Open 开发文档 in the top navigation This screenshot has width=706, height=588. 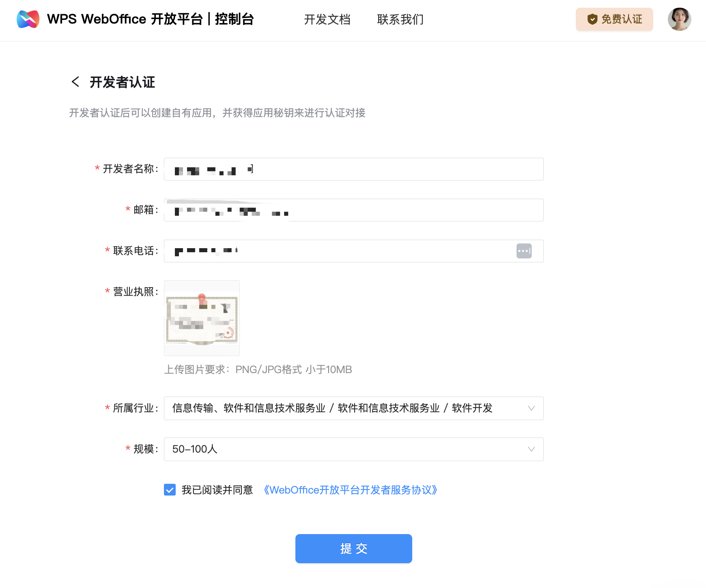tap(327, 19)
